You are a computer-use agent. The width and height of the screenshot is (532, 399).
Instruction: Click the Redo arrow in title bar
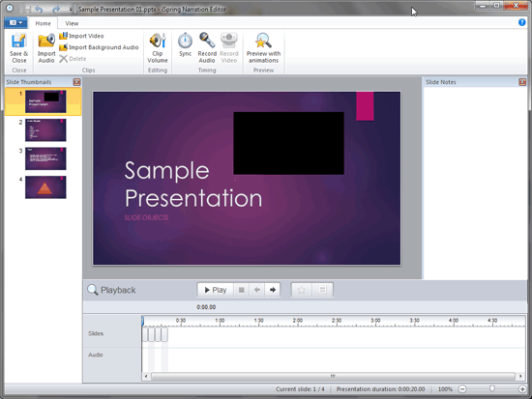(56, 9)
